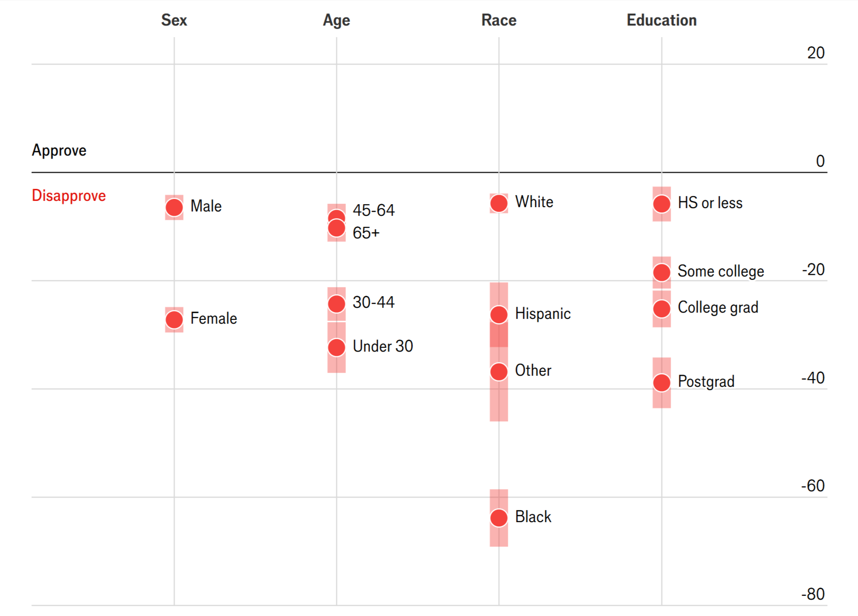The width and height of the screenshot is (858, 616).
Task: Select the Hispanic data point dot
Action: [499, 315]
